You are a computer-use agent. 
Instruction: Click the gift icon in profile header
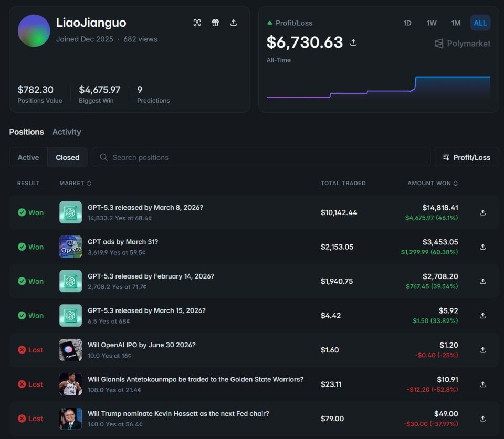(x=215, y=23)
